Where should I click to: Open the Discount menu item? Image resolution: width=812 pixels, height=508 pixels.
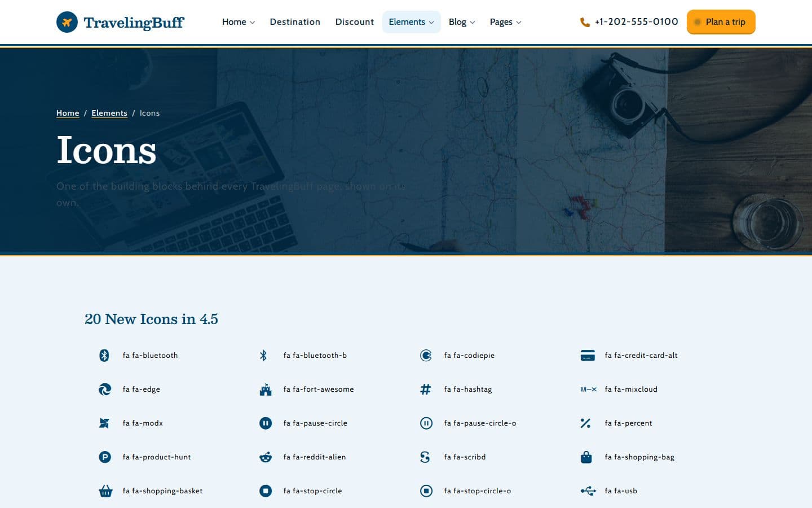point(355,22)
